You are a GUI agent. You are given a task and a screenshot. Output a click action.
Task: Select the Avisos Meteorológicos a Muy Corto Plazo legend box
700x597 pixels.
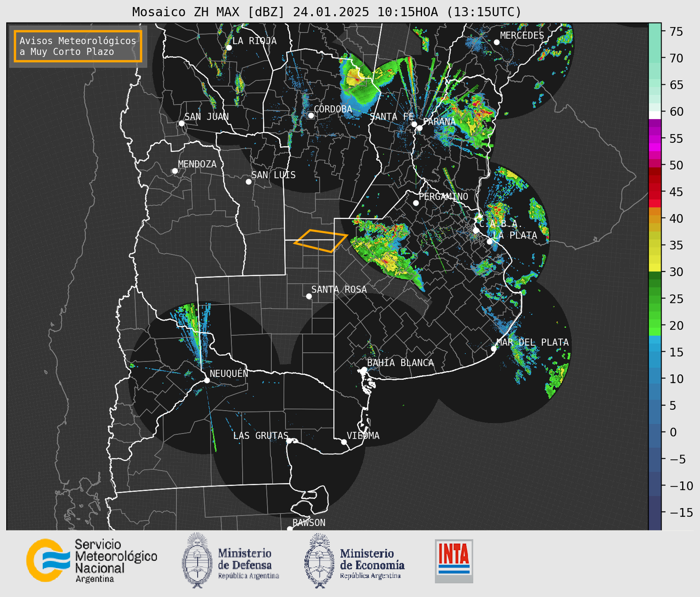78,46
